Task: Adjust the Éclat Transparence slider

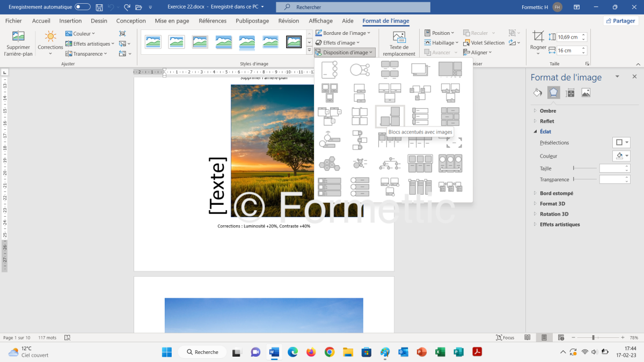Action: (585, 179)
